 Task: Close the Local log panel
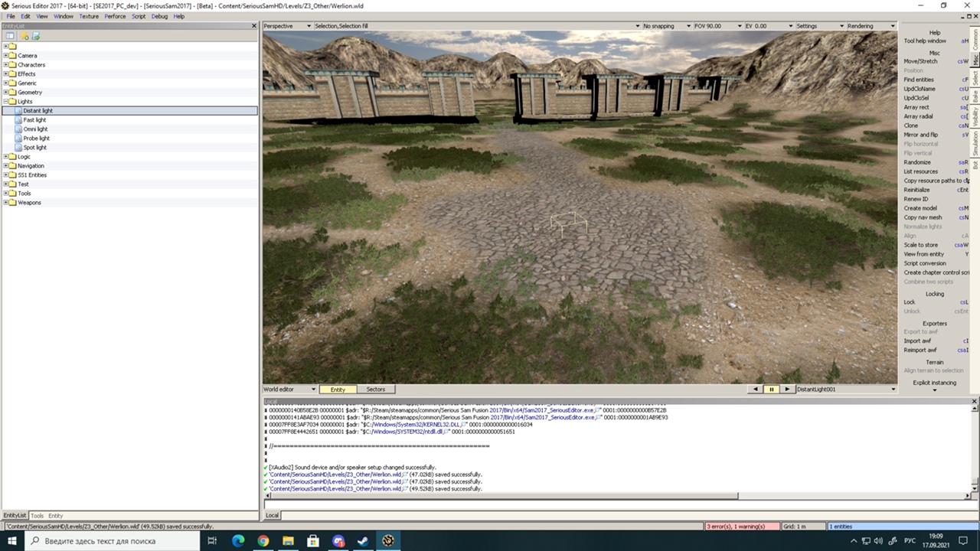point(975,401)
